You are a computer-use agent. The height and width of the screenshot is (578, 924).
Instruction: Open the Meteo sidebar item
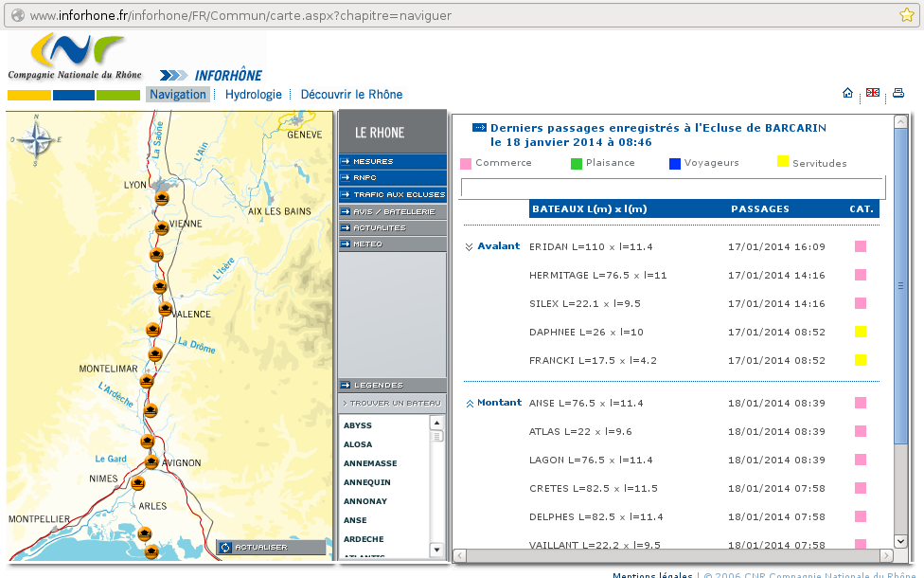[392, 244]
